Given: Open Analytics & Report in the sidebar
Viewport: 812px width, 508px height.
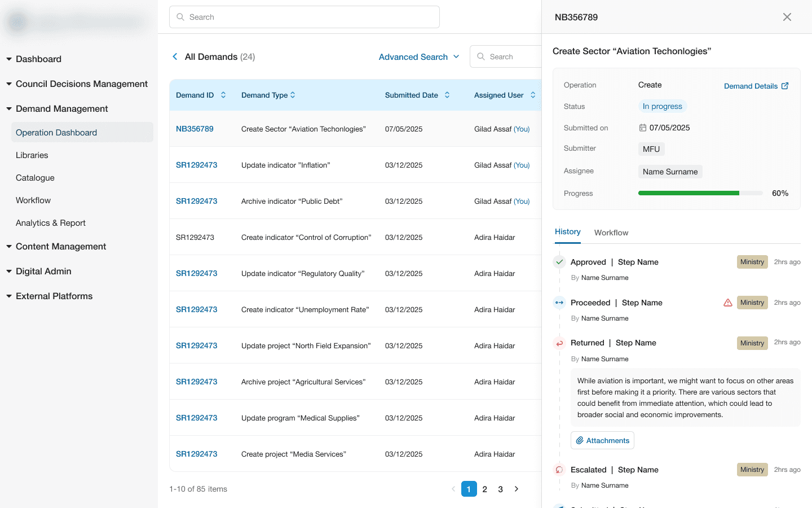Looking at the screenshot, I should click(x=51, y=222).
